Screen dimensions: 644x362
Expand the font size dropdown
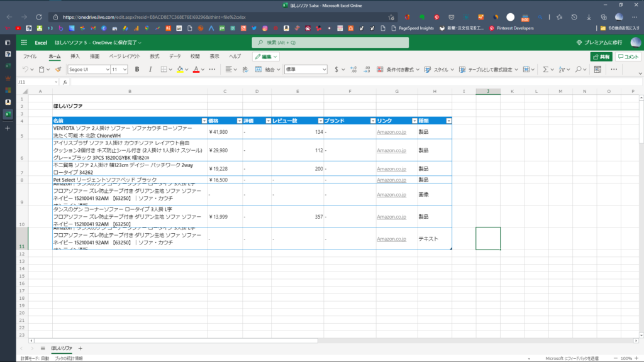(125, 69)
